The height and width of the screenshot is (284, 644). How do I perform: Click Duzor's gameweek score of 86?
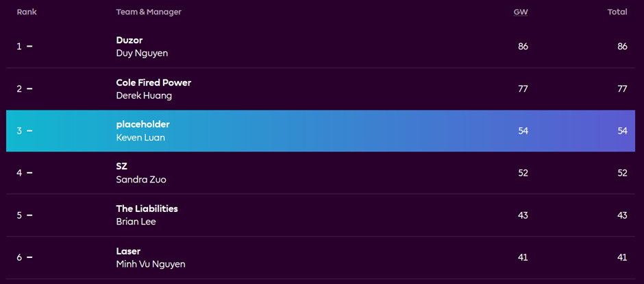point(523,47)
